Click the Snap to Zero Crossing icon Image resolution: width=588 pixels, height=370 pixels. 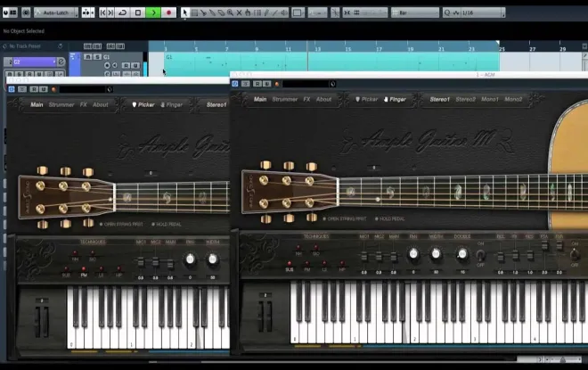pyautogui.click(x=335, y=12)
